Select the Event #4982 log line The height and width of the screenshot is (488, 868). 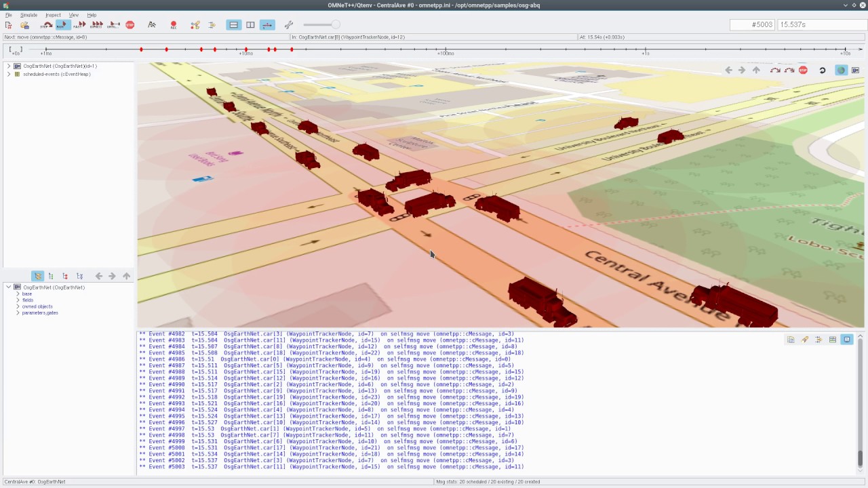[x=326, y=333]
